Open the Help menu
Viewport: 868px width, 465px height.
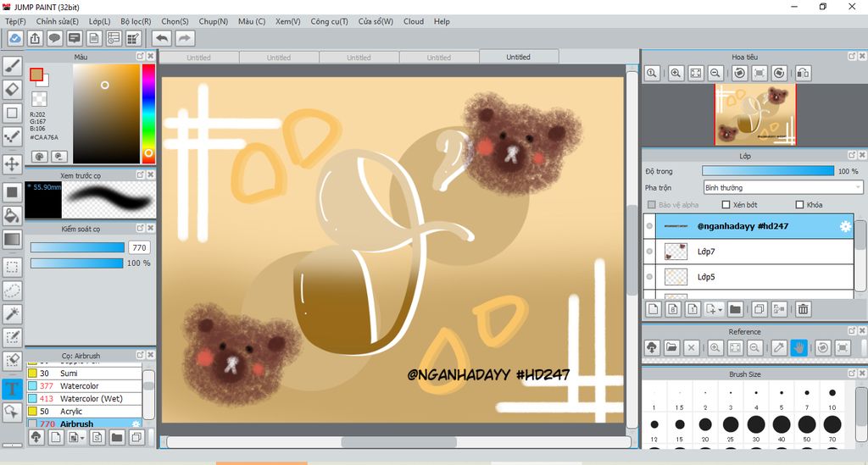(x=442, y=21)
